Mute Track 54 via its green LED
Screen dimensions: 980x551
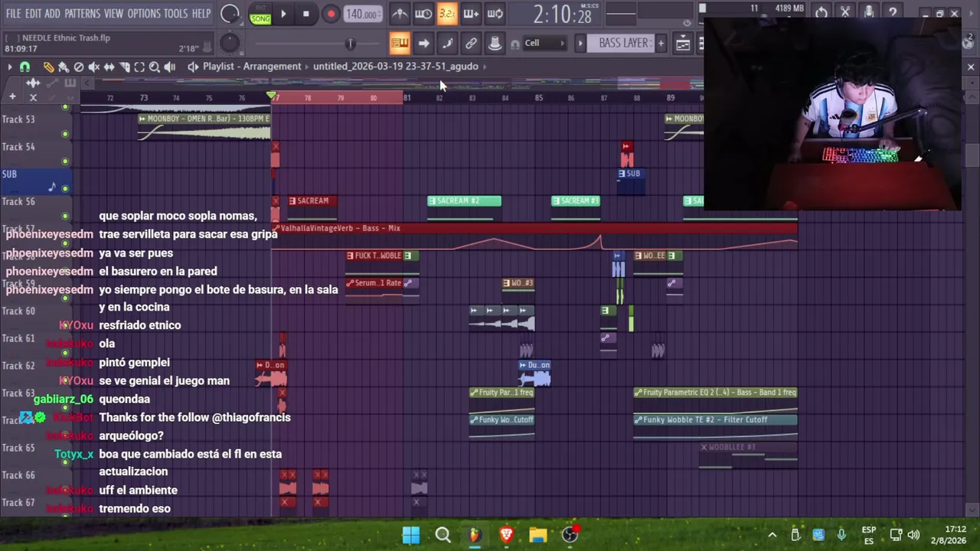click(65, 161)
